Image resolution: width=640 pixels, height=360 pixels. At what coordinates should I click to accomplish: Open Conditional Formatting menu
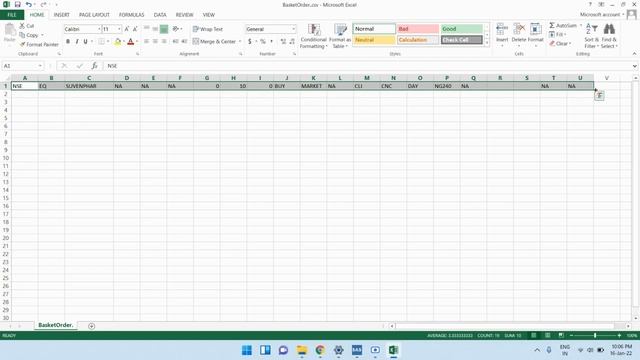(313, 36)
